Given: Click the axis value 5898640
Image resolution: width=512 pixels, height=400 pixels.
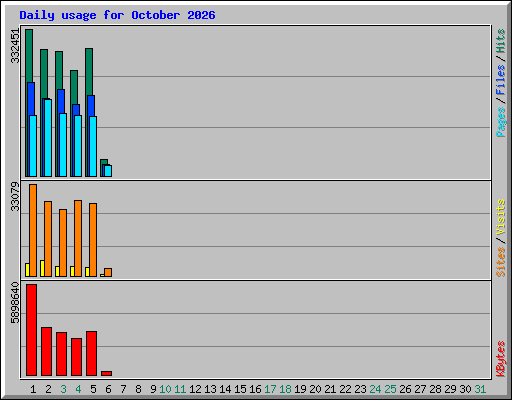Looking at the screenshot, I should point(15,303).
